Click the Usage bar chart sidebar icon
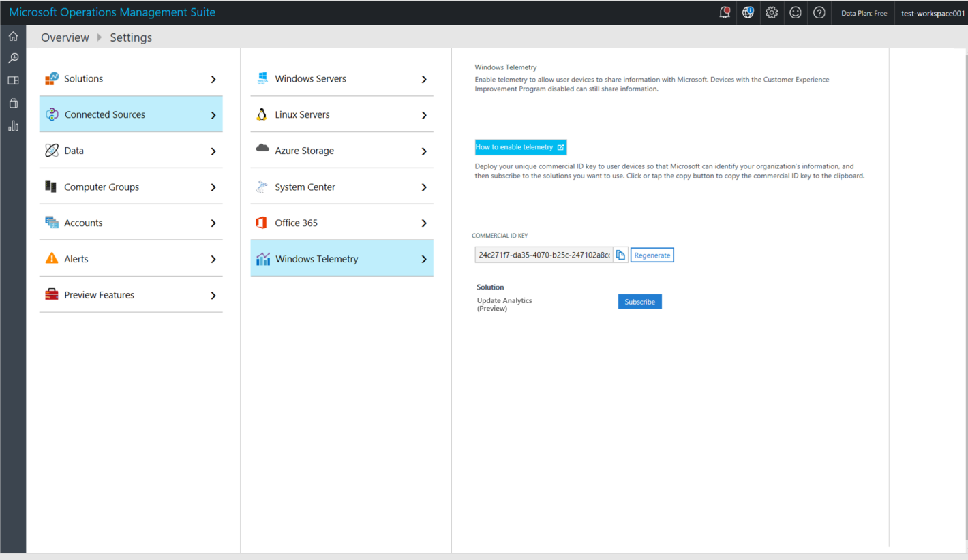 [x=13, y=126]
